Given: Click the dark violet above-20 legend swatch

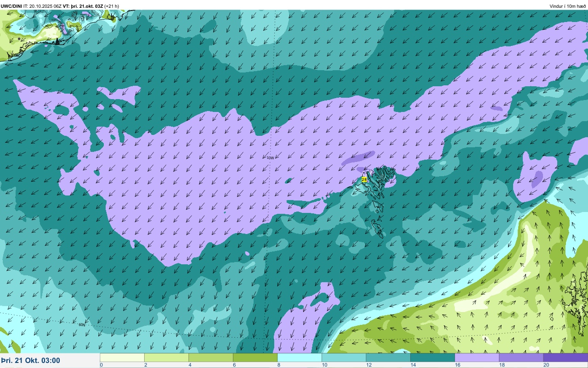Looking at the screenshot, I should pos(565,357).
